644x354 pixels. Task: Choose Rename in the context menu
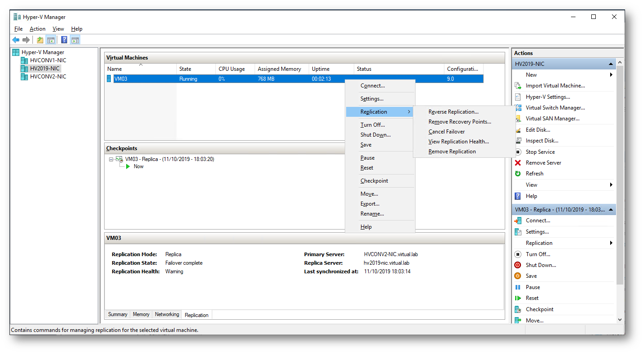[x=380, y=214]
